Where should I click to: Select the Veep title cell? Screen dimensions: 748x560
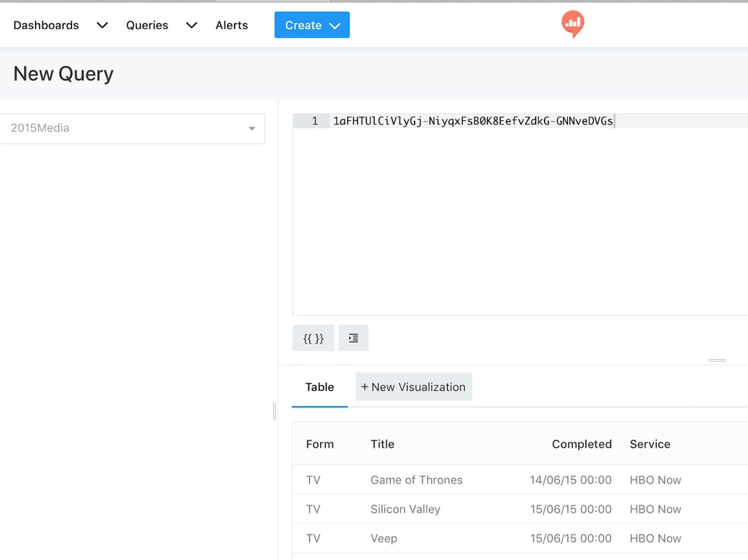[383, 539]
